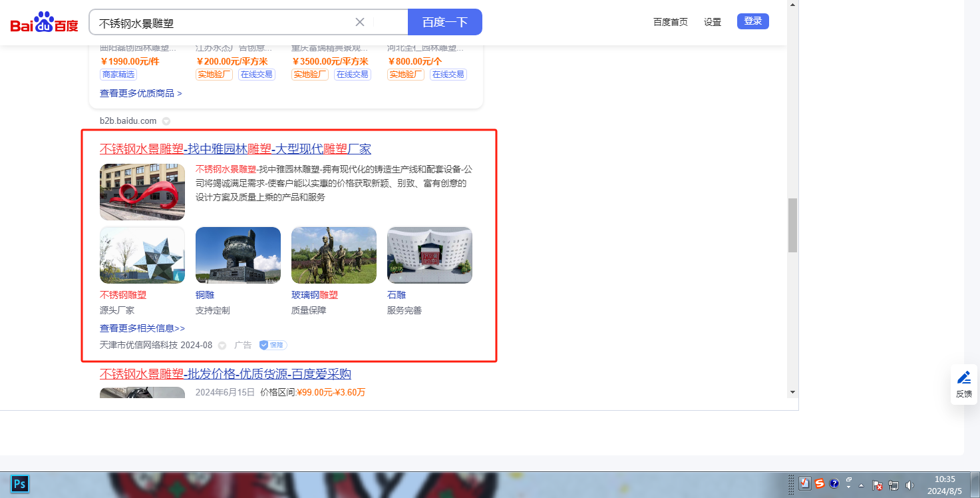The width and height of the screenshot is (980, 498).
Task: Click 实地验厂 tag under ¥200.00元/平方米
Action: 214,75
